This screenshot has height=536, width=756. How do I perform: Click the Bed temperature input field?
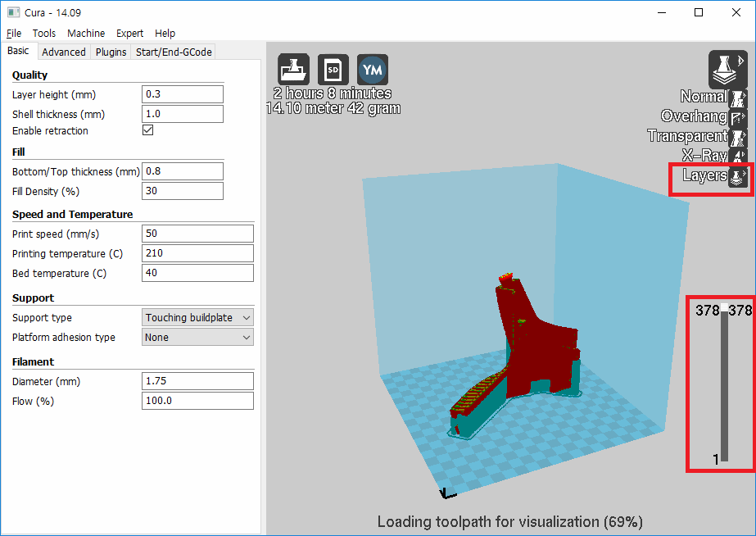[197, 273]
